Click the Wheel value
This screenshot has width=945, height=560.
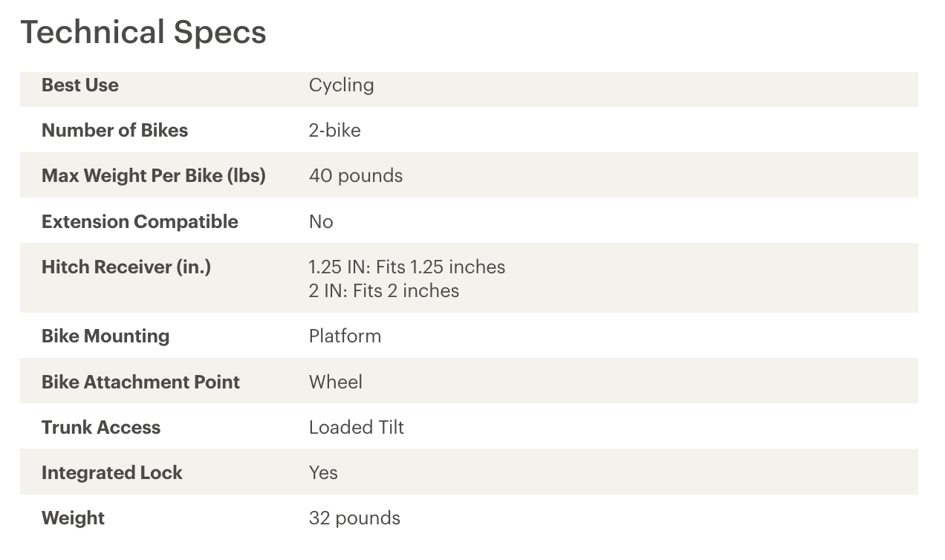pyautogui.click(x=336, y=382)
